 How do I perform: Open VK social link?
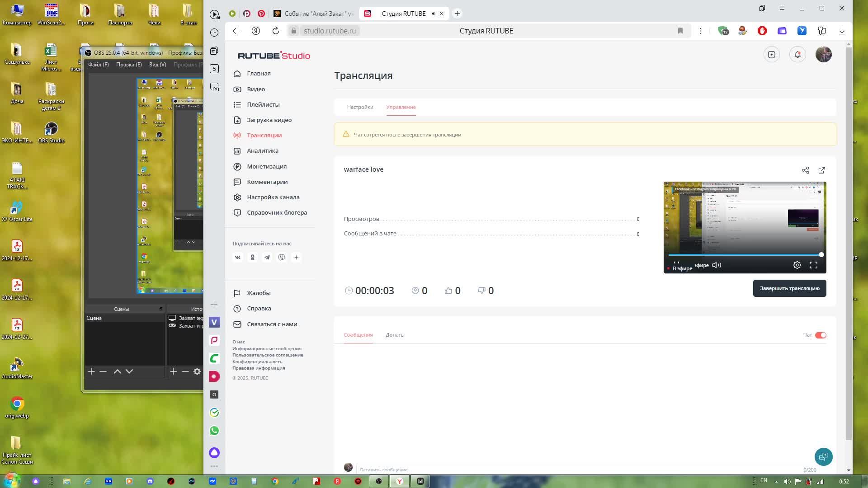[x=238, y=258]
